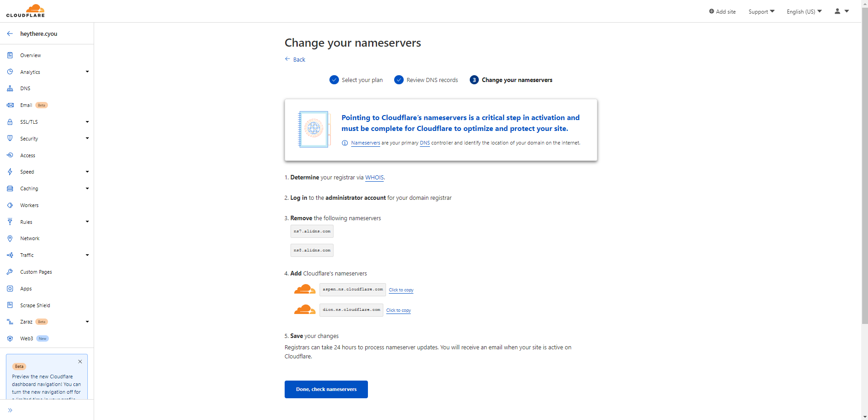Click the underlined DNS term link
Image resolution: width=868 pixels, height=420 pixels.
coord(425,143)
